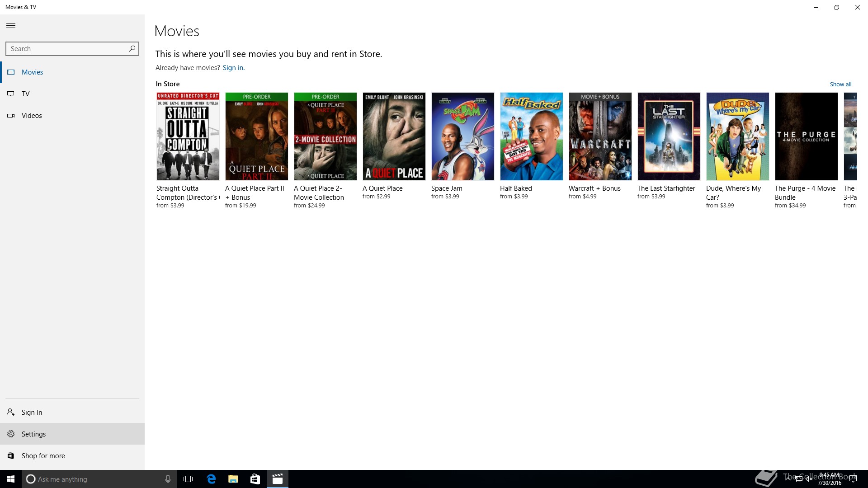This screenshot has height=488, width=868.
Task: Open Task View from the taskbar
Action: pyautogui.click(x=188, y=479)
